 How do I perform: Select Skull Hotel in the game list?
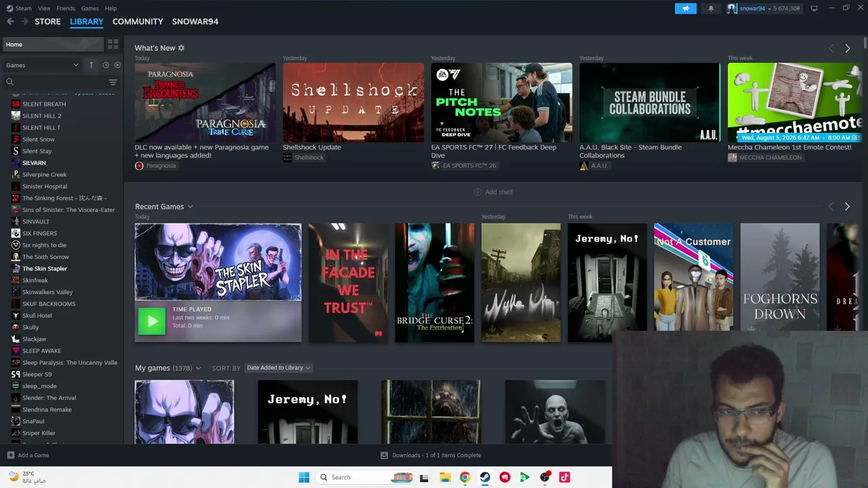point(37,316)
